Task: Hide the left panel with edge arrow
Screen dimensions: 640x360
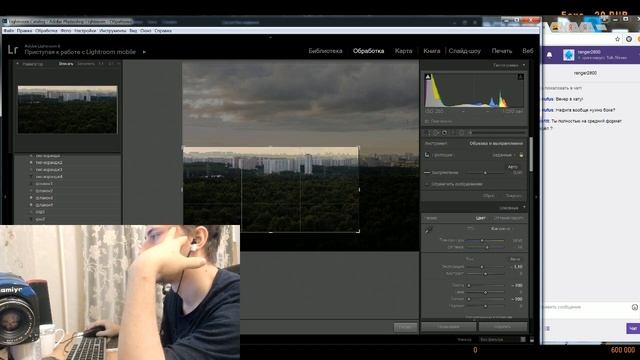Action: (x=5, y=197)
